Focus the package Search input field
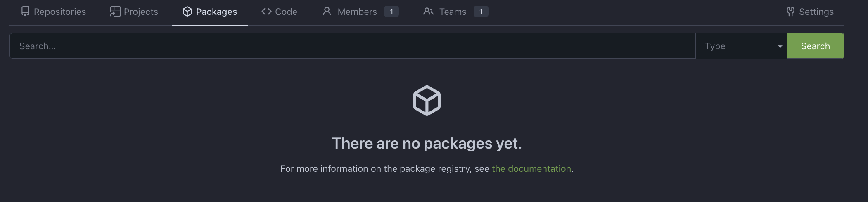This screenshot has height=202, width=868. point(353,46)
